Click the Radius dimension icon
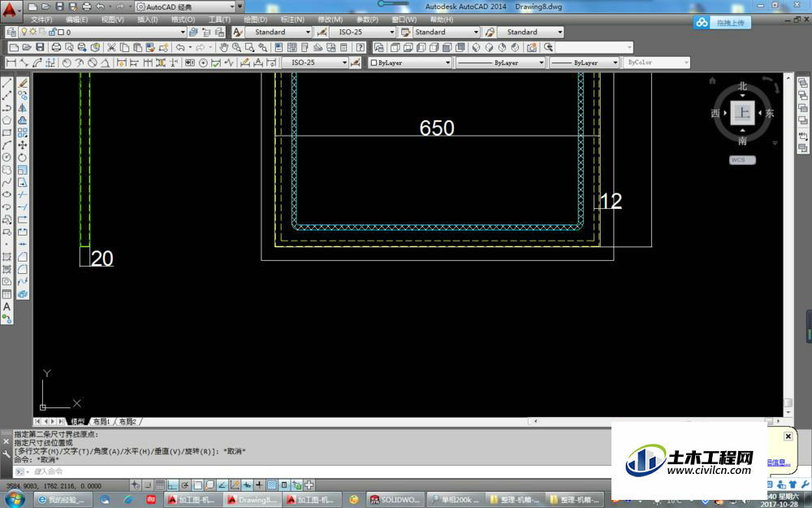The height and width of the screenshot is (508, 812). (67, 63)
